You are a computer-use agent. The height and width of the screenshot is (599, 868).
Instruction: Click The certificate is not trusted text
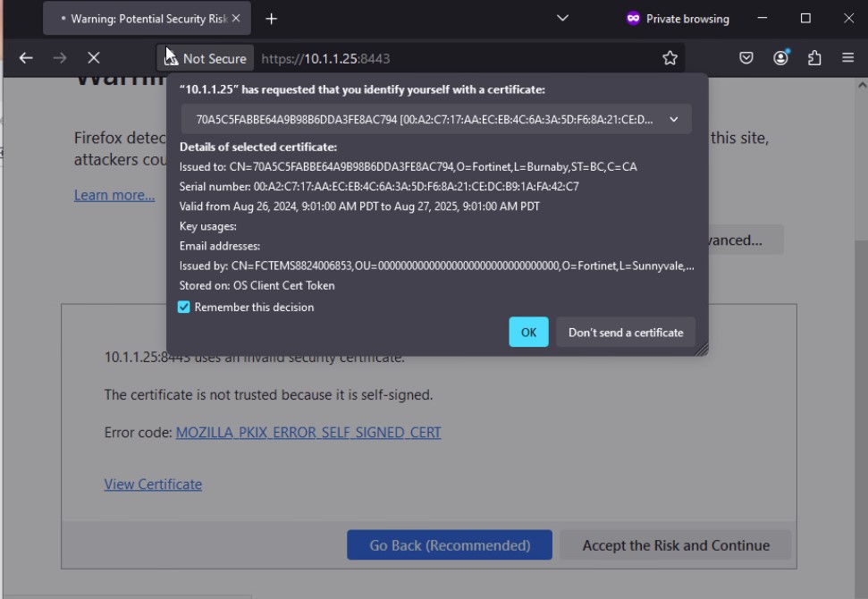[x=268, y=395]
